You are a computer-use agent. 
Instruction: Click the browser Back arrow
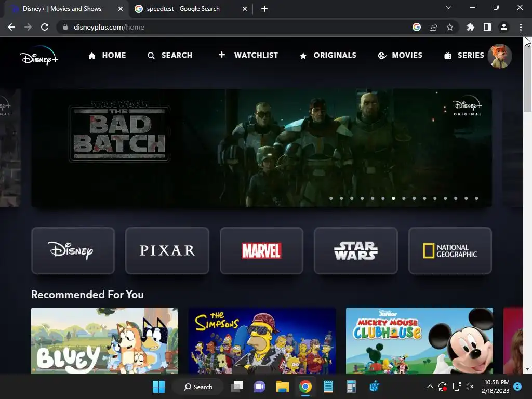[x=11, y=27]
